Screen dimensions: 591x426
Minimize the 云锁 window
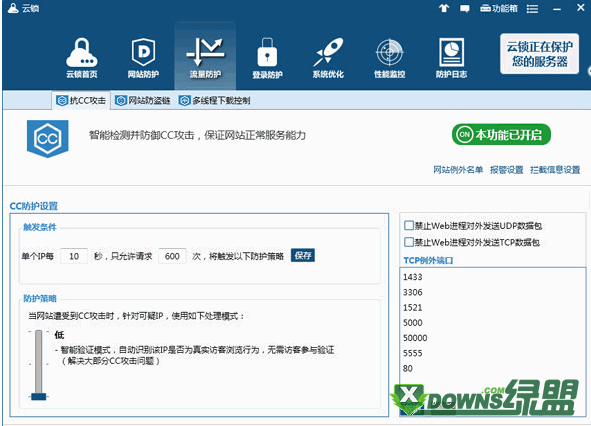pyautogui.click(x=557, y=9)
